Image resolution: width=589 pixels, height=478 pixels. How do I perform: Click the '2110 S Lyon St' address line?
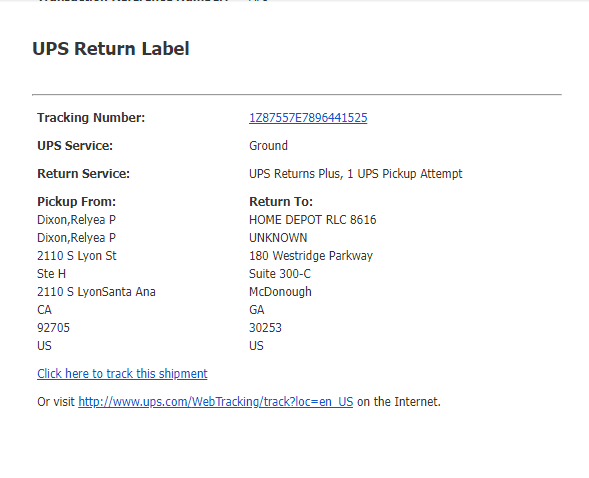point(77,256)
